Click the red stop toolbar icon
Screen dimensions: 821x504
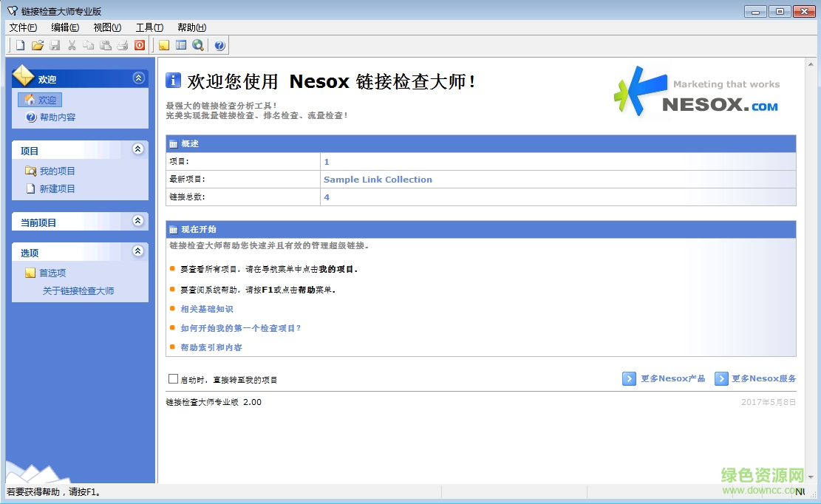[140, 45]
